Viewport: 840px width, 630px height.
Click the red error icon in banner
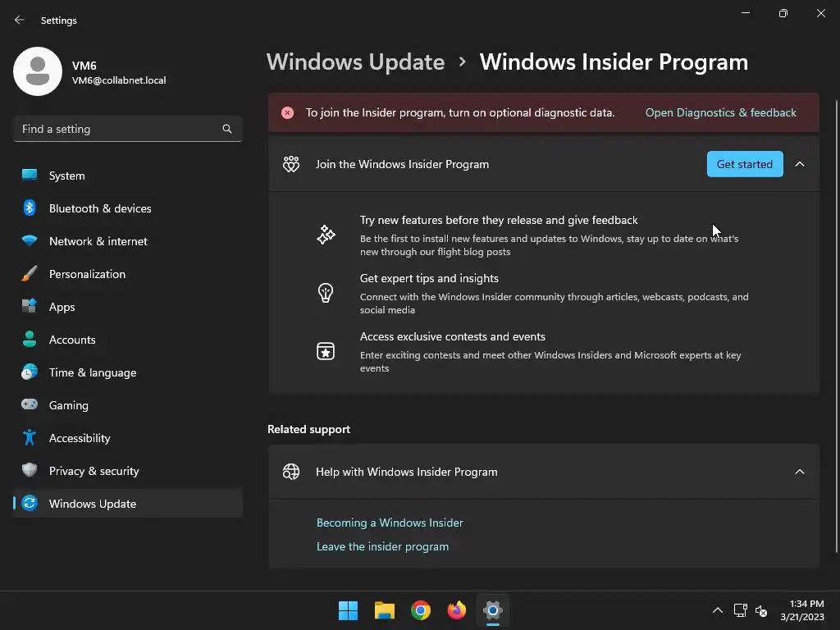(x=288, y=112)
